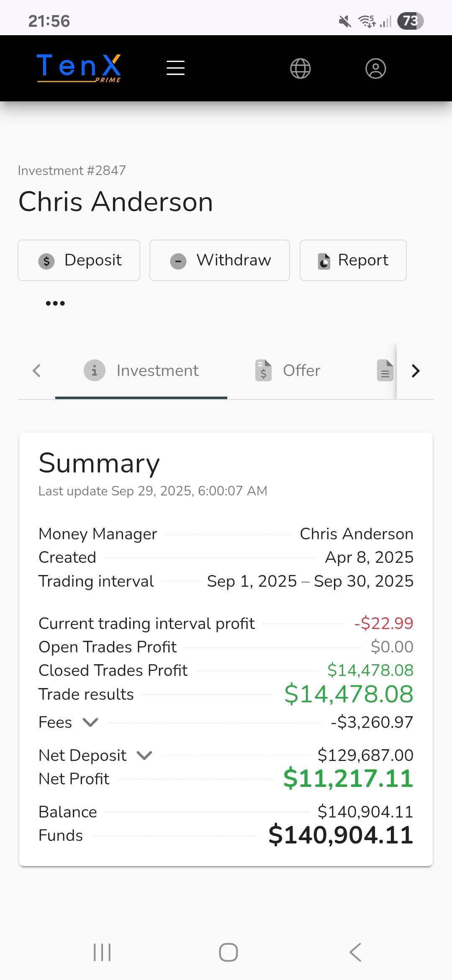Open the three-dot more options

[x=55, y=303]
